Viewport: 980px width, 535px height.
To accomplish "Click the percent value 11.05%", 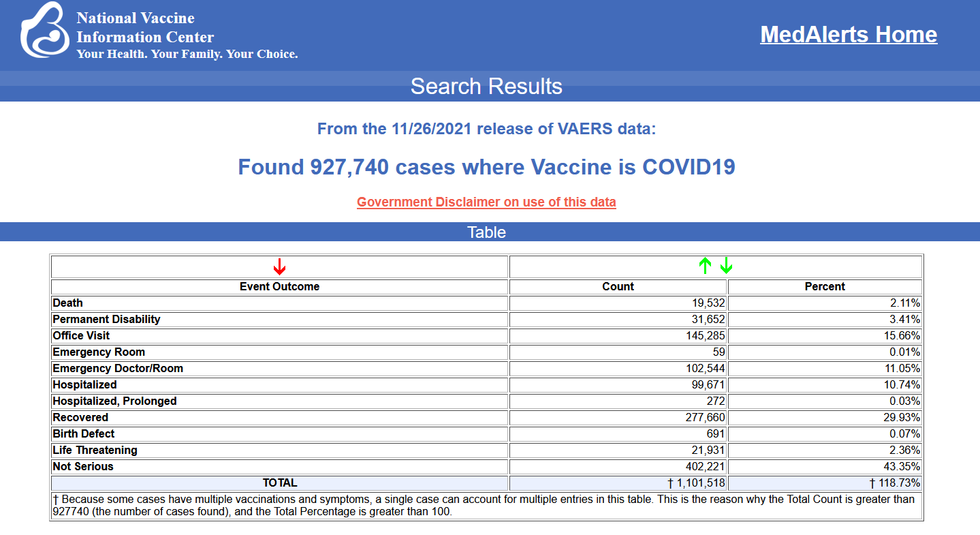I will (902, 368).
